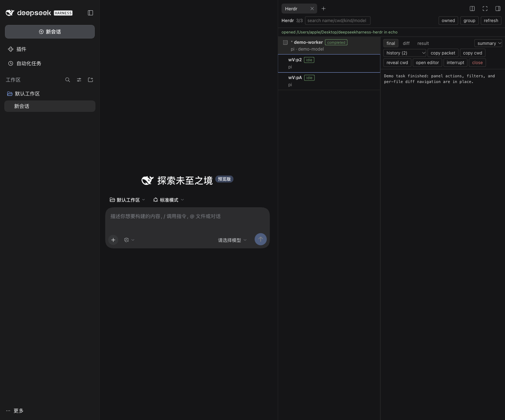The width and height of the screenshot is (505, 420).
Task: Click the open editor button
Action: pos(427,62)
